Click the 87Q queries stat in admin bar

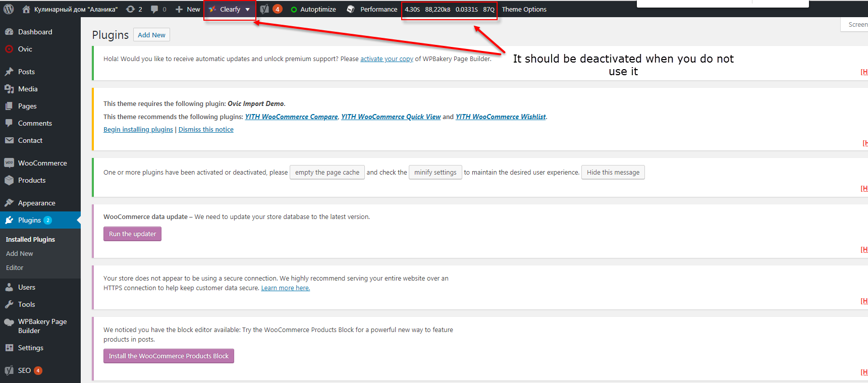point(489,10)
